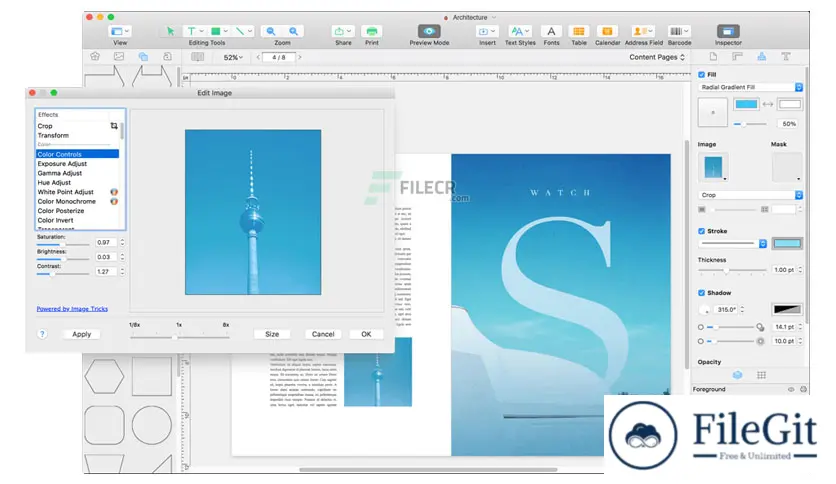836x484 pixels.
Task: Open the Text Styles dropdown
Action: [x=520, y=31]
